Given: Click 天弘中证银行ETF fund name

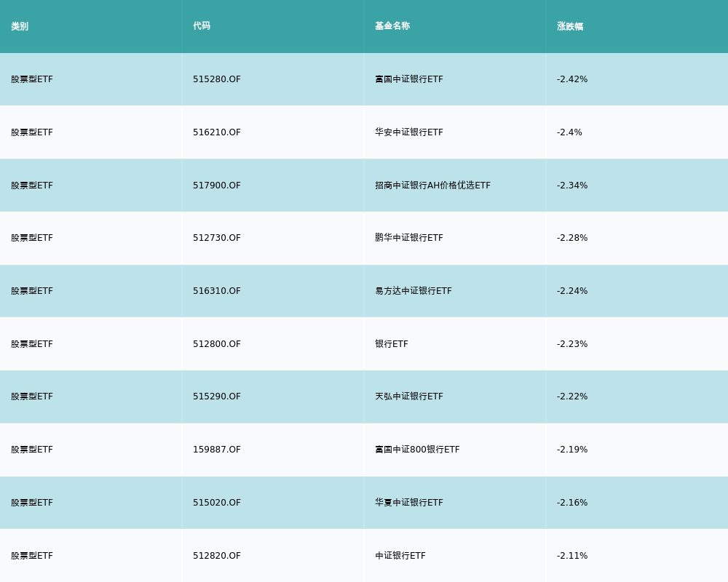Looking at the screenshot, I should pos(409,396).
